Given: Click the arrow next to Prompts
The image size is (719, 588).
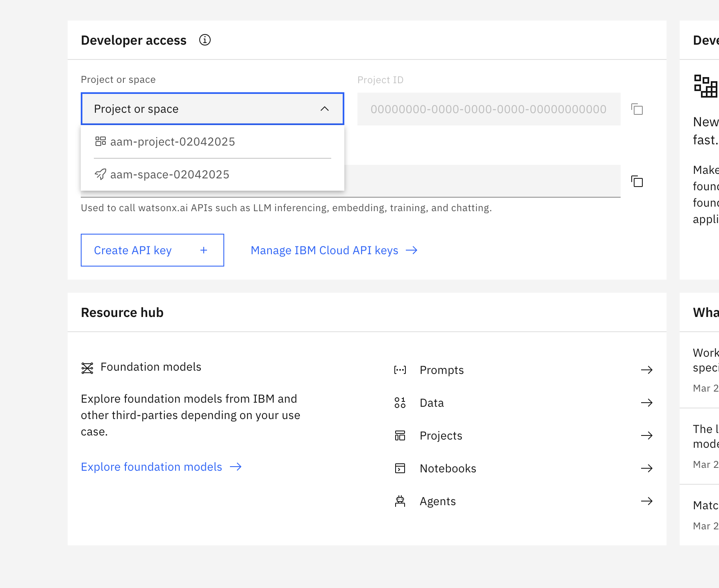Looking at the screenshot, I should pyautogui.click(x=647, y=370).
